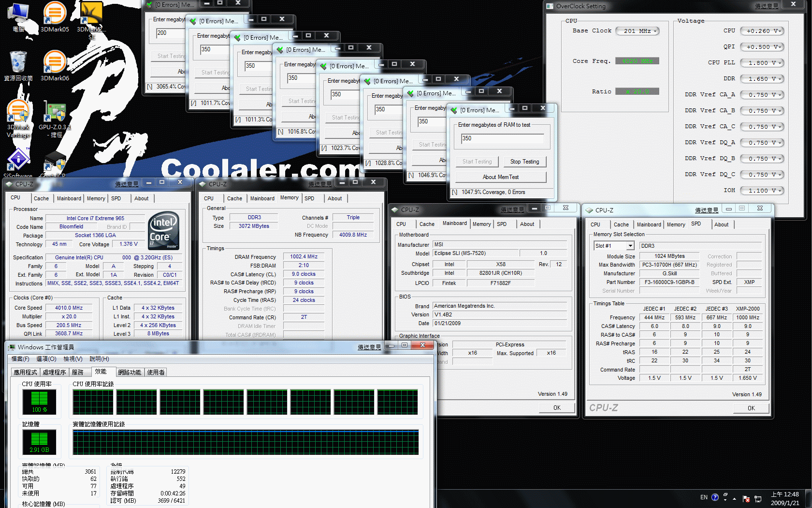Click the memory 2.91 GB meter
This screenshot has height=508, width=812.
40,442
